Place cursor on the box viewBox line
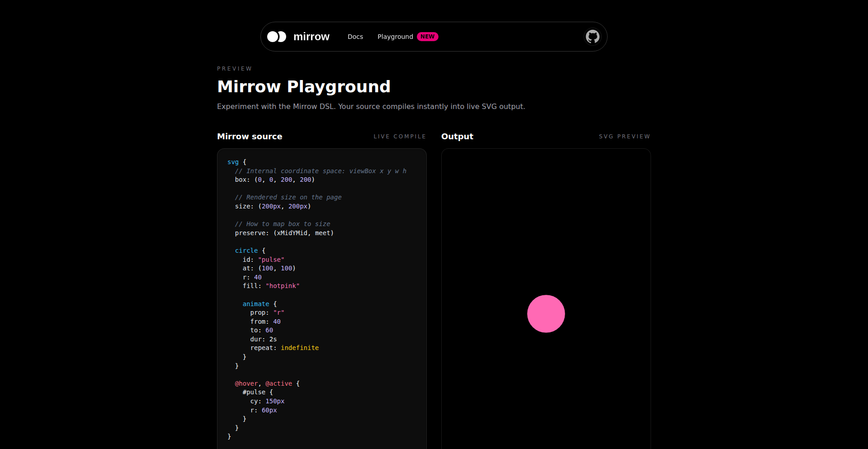The image size is (868, 449). coord(274,180)
